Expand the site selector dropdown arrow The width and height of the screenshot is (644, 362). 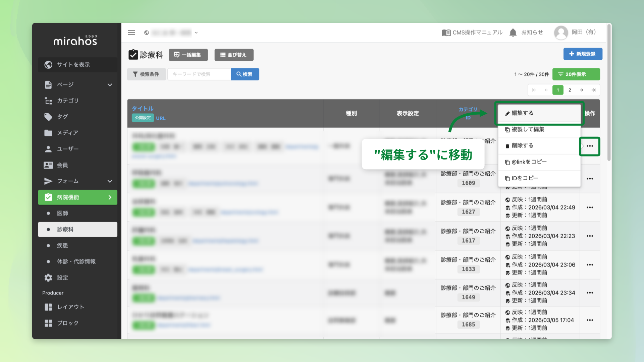pos(196,33)
